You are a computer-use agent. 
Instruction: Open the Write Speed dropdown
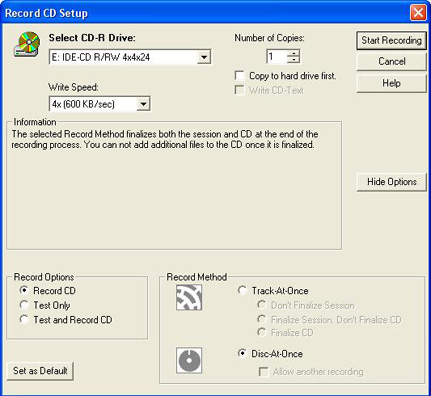click(143, 104)
